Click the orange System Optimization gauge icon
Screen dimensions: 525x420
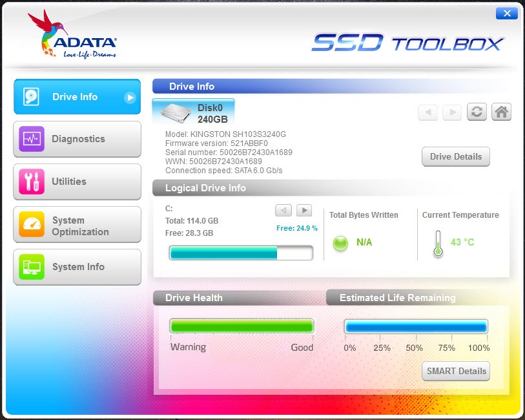pos(32,224)
